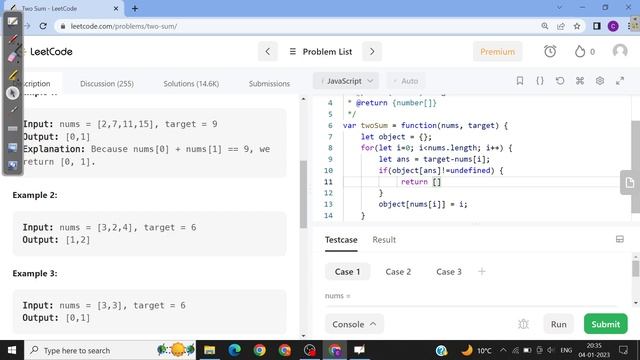Viewport: 640px width, 360px height.
Task: Open the Auto dropdown in editor toolbar
Action: tap(406, 81)
